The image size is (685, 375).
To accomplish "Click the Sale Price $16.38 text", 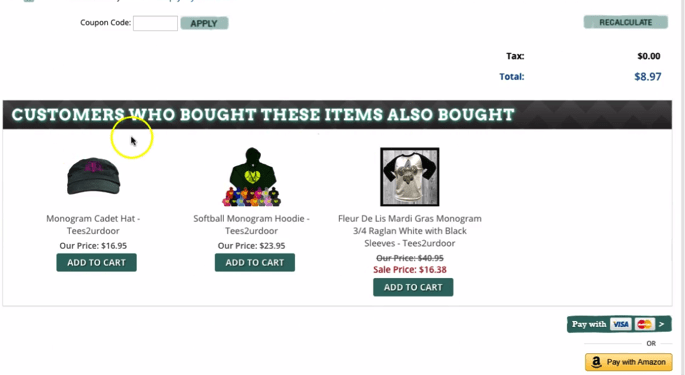I will (410, 270).
